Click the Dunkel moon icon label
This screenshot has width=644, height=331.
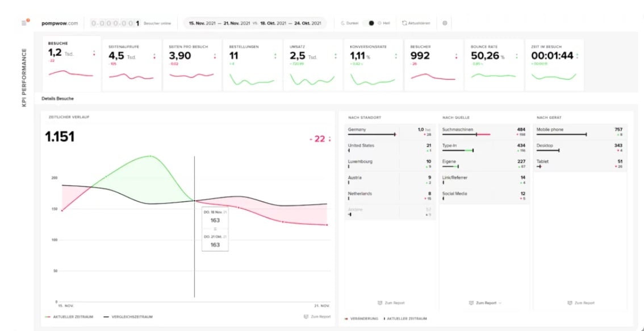pos(350,23)
